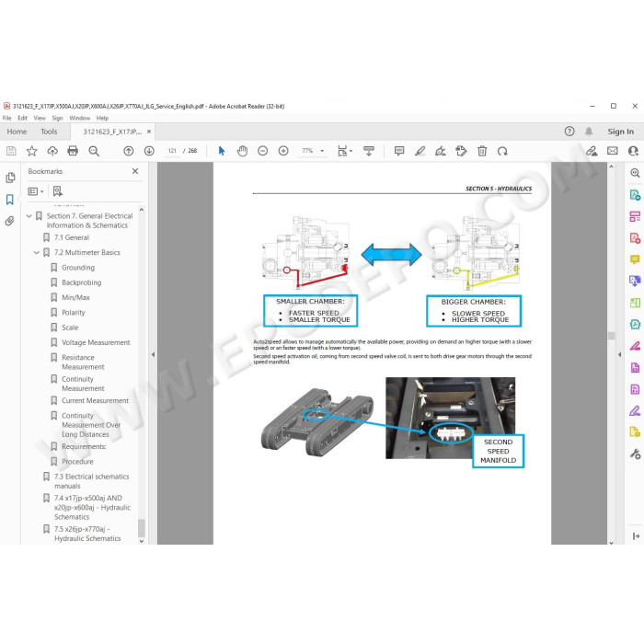This screenshot has height=644, width=644.
Task: Open the Help question mark icon
Action: click(x=569, y=132)
